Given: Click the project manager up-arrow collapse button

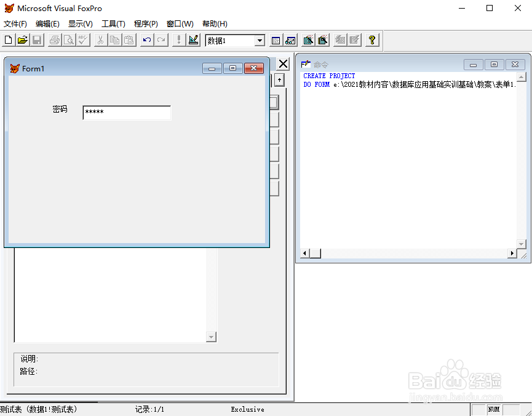Looking at the screenshot, I should point(279,80).
